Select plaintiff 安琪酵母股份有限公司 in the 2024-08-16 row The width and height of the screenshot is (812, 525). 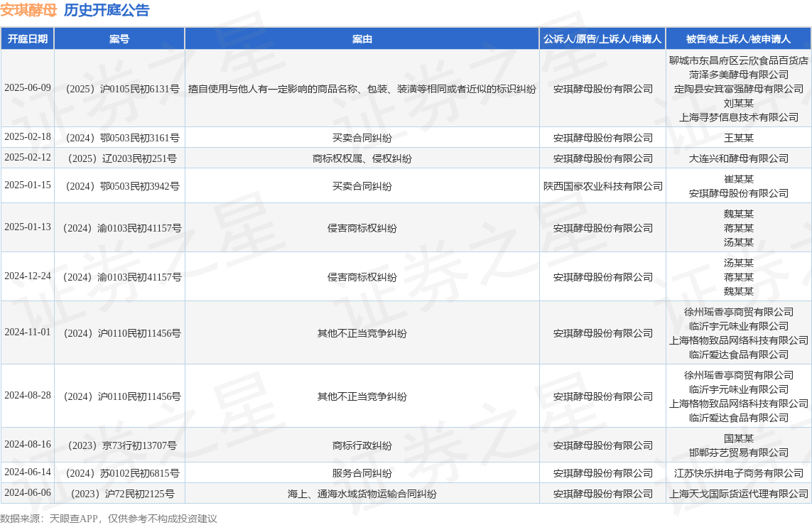(603, 445)
